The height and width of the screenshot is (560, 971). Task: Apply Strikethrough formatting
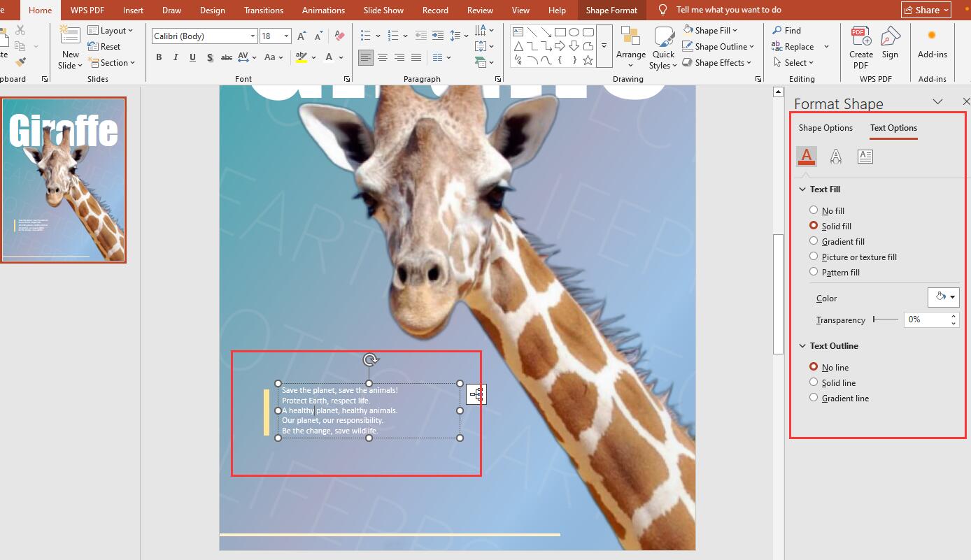[226, 57]
